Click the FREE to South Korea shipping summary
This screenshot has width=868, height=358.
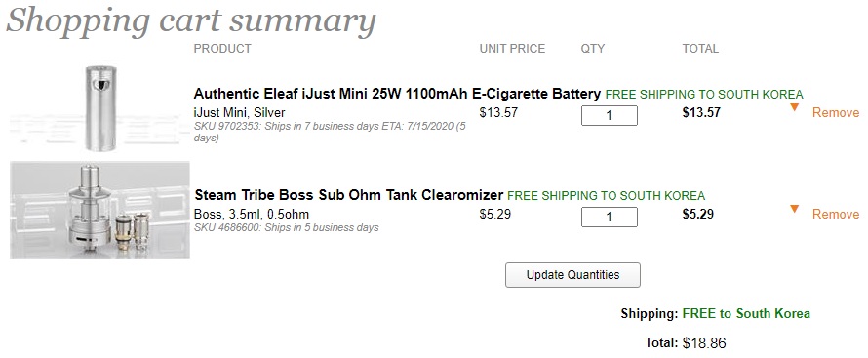coord(746,314)
